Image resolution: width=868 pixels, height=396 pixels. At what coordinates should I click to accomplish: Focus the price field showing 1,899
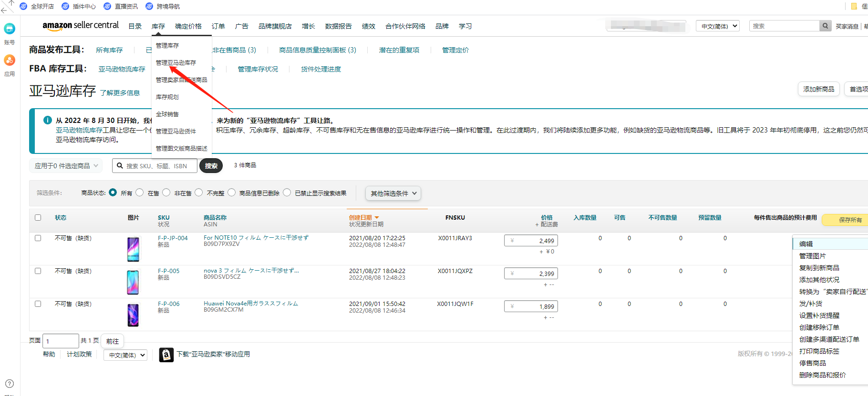(x=531, y=306)
